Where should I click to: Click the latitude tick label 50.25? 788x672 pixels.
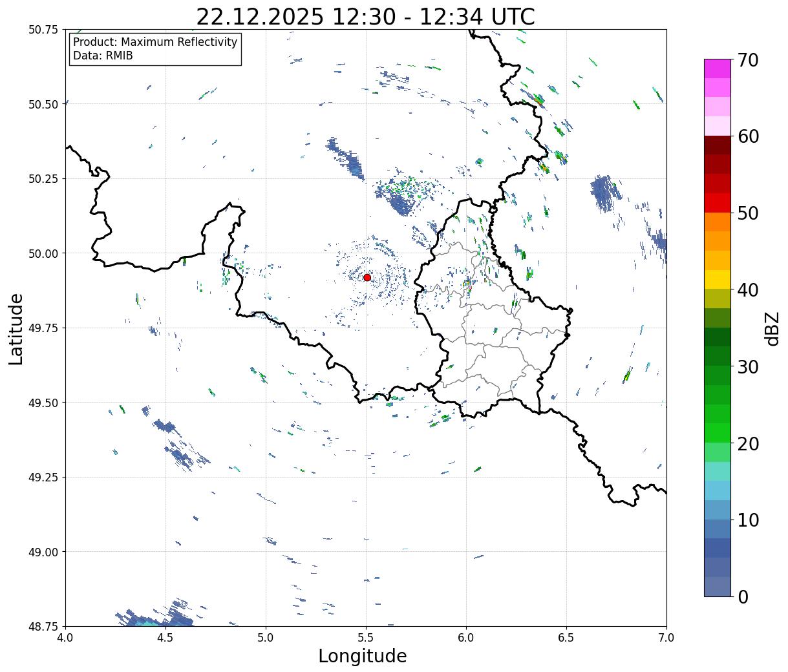[x=43, y=179]
